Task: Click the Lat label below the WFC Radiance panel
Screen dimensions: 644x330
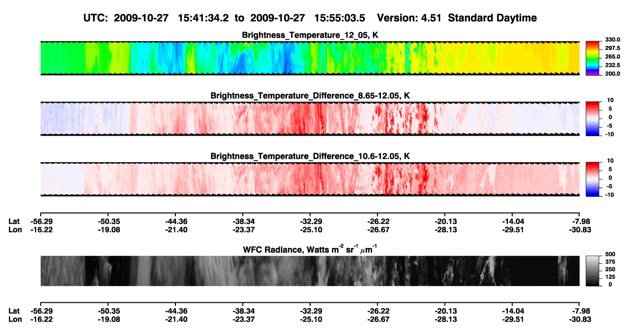Action: [14, 311]
